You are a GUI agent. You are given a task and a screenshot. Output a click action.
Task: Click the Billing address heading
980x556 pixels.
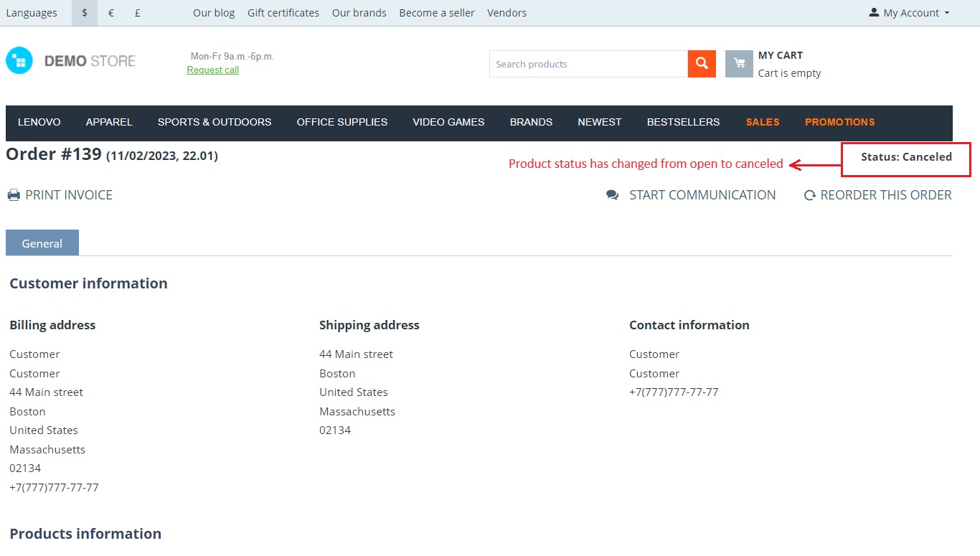[x=52, y=325]
